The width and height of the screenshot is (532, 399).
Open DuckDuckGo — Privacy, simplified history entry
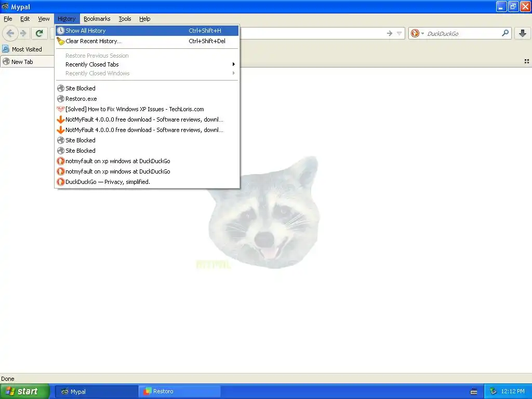point(147,182)
